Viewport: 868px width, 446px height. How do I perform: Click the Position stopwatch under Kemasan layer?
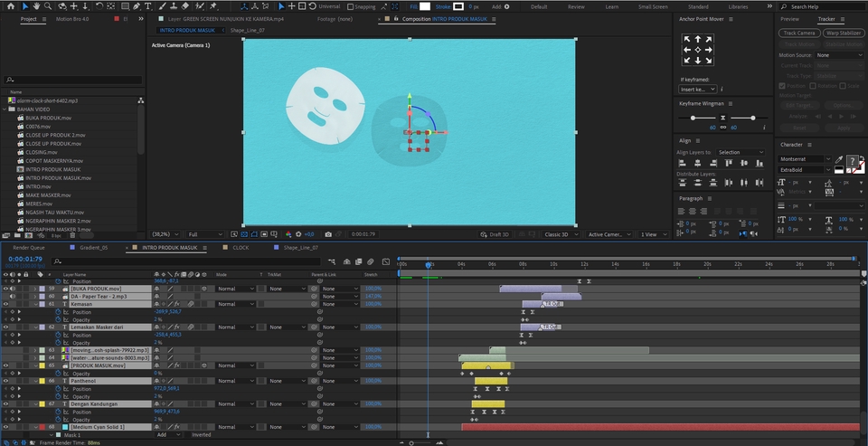click(x=58, y=312)
